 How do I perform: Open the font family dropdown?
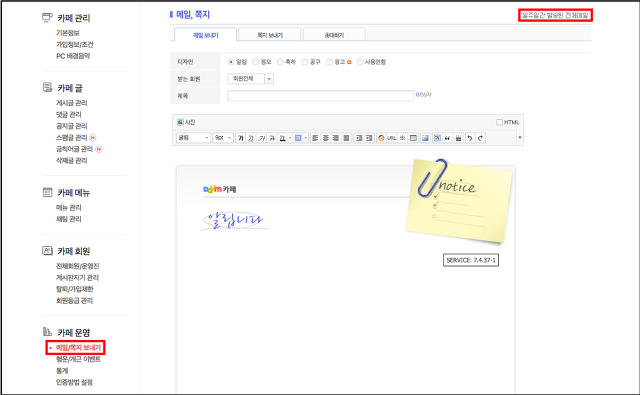coord(193,138)
